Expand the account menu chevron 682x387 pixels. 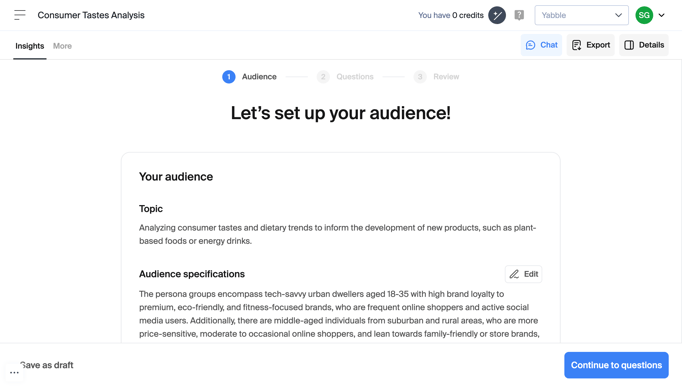pyautogui.click(x=662, y=15)
